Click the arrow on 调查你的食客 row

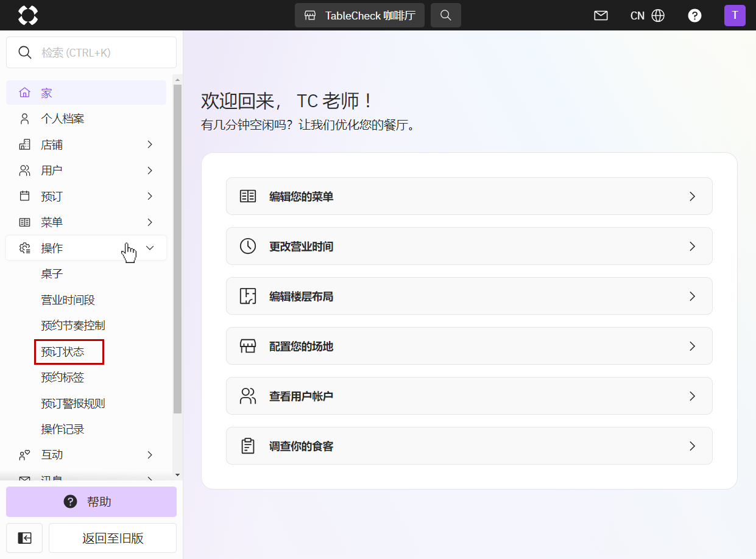[x=692, y=446]
